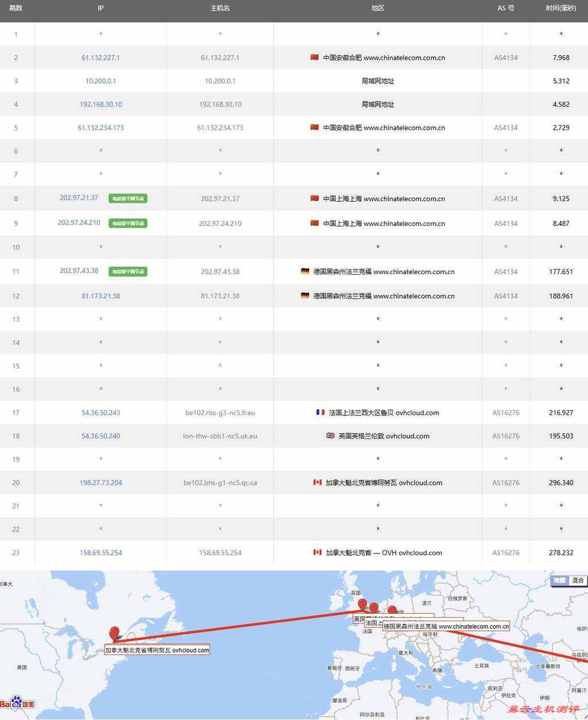Click the Canada flag in hop 20 row
Image resolution: width=588 pixels, height=720 pixels.
pos(318,482)
